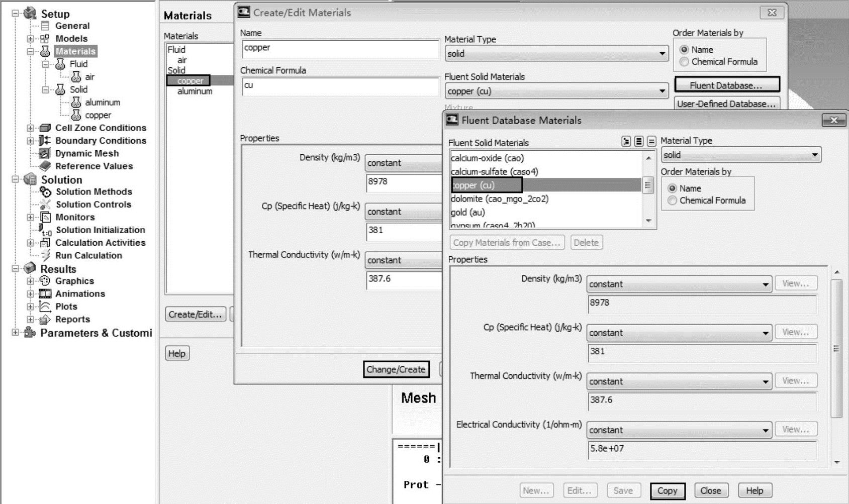849x504 pixels.
Task: Click the User-Defined Database... button
Action: (x=726, y=104)
